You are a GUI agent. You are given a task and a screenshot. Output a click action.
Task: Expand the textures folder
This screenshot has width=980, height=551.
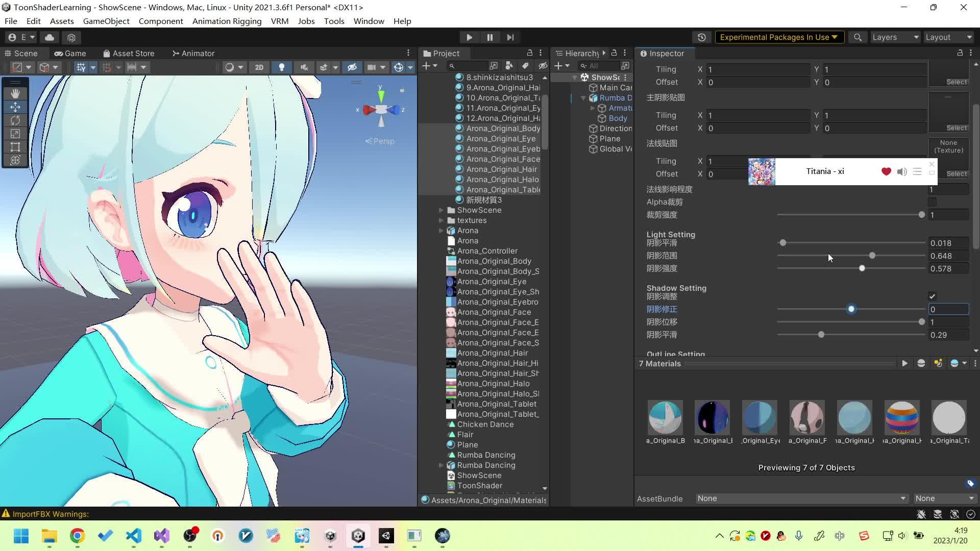(441, 220)
